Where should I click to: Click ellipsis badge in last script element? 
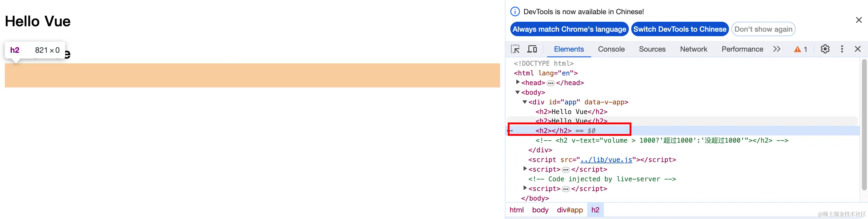click(x=566, y=189)
